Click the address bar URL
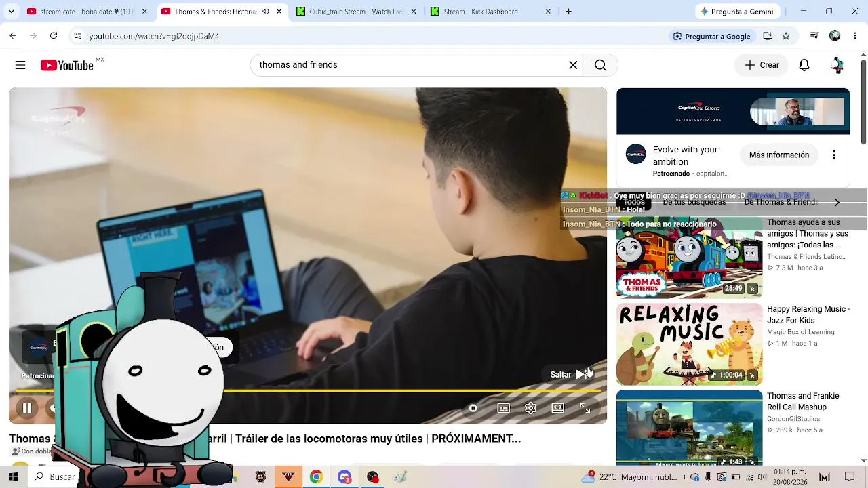The image size is (868, 488). (154, 36)
